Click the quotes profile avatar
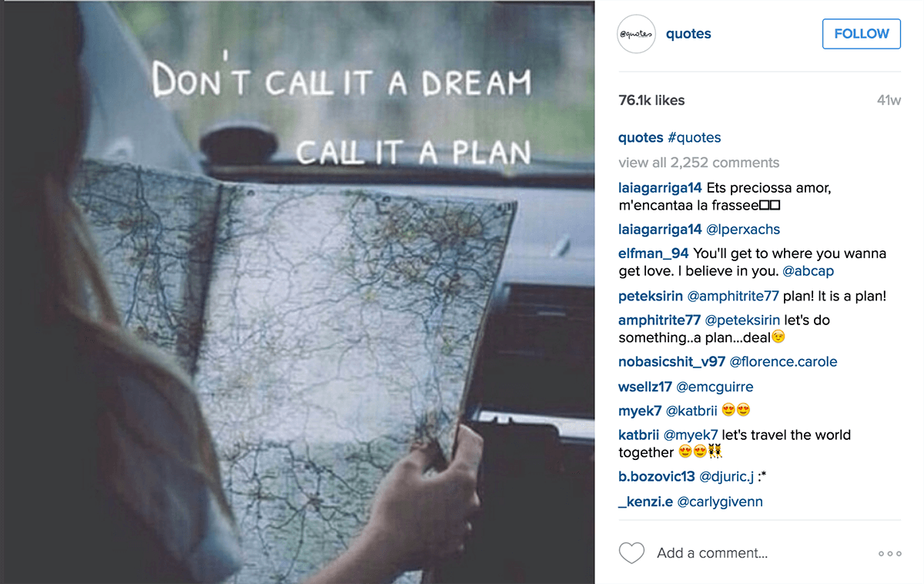This screenshot has width=924, height=584. pos(637,34)
